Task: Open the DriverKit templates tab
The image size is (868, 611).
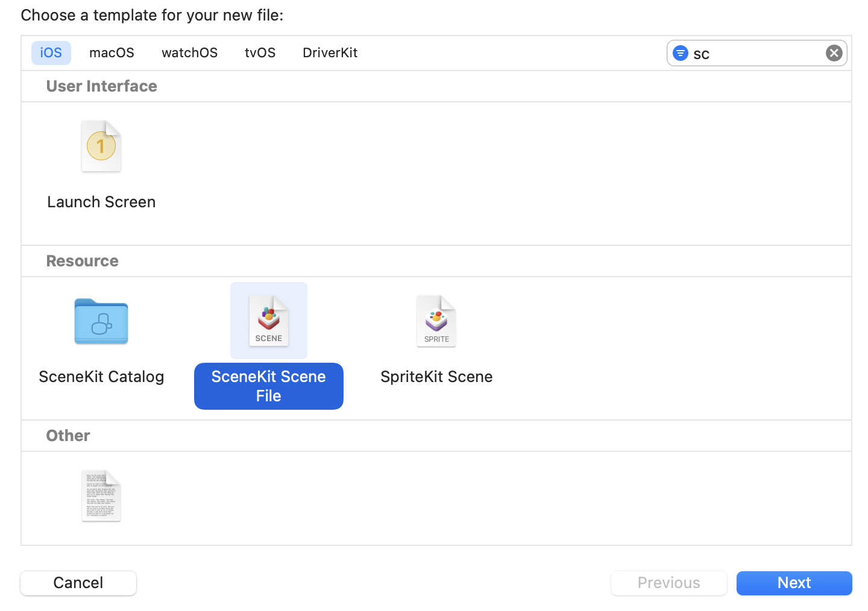Action: click(330, 53)
